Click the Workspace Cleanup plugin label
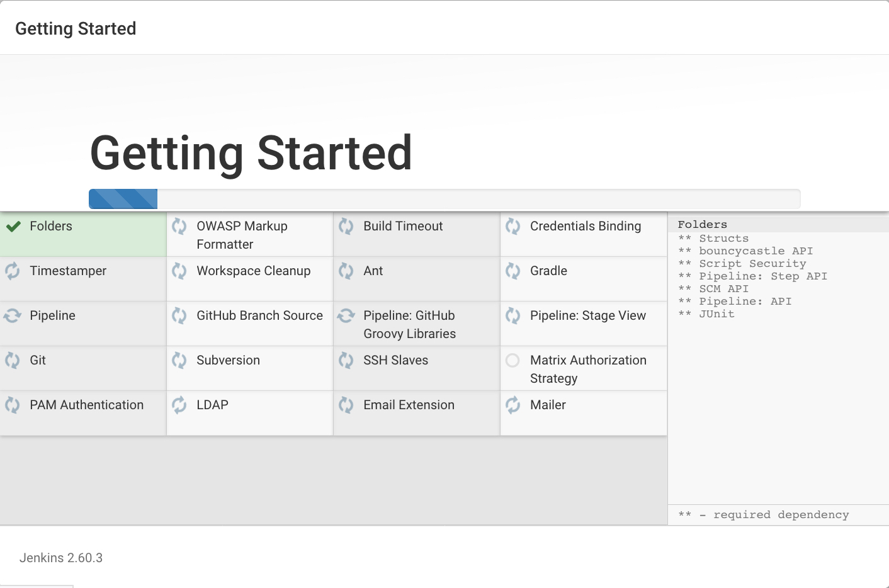 [254, 271]
